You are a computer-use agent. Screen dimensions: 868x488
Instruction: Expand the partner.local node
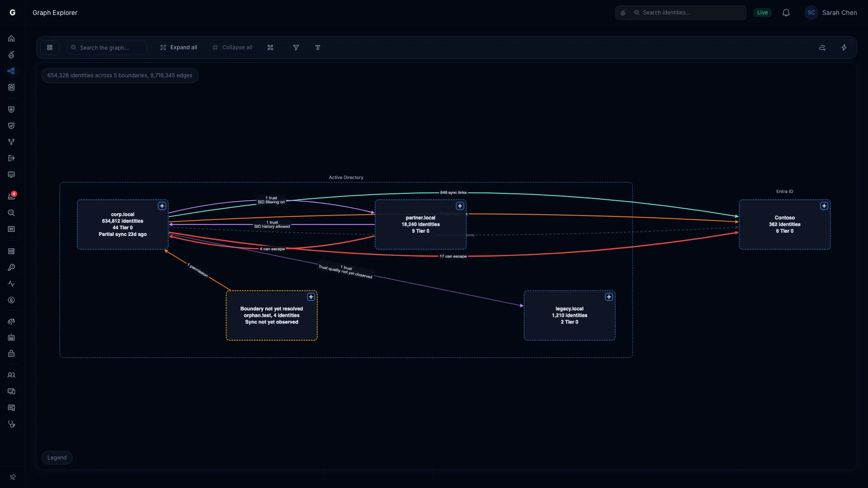(460, 206)
